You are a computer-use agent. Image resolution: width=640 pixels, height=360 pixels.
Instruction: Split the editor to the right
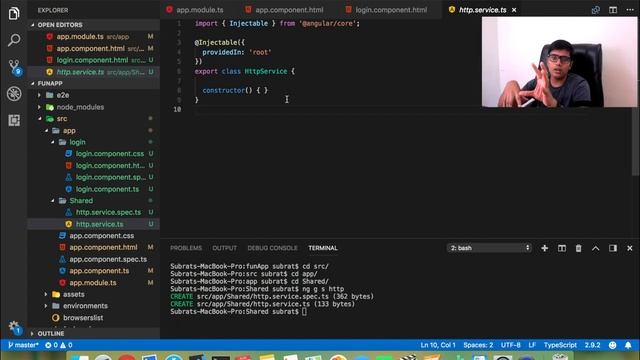pos(613,10)
